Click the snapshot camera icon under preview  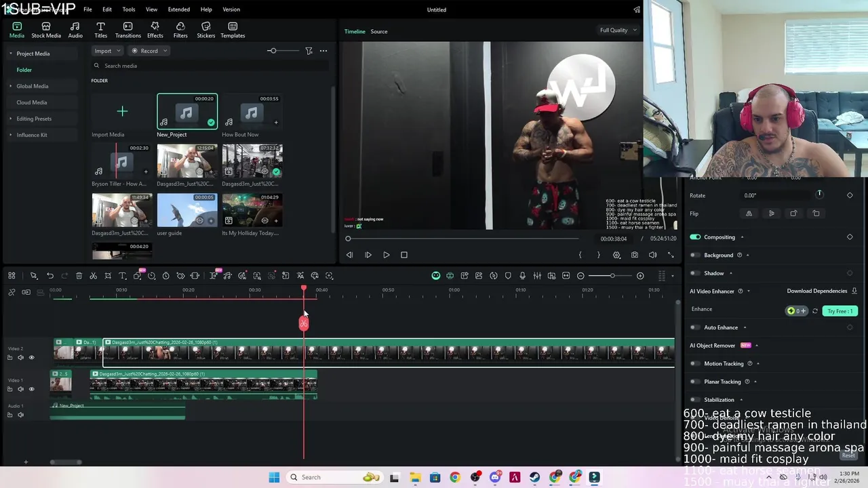click(634, 255)
